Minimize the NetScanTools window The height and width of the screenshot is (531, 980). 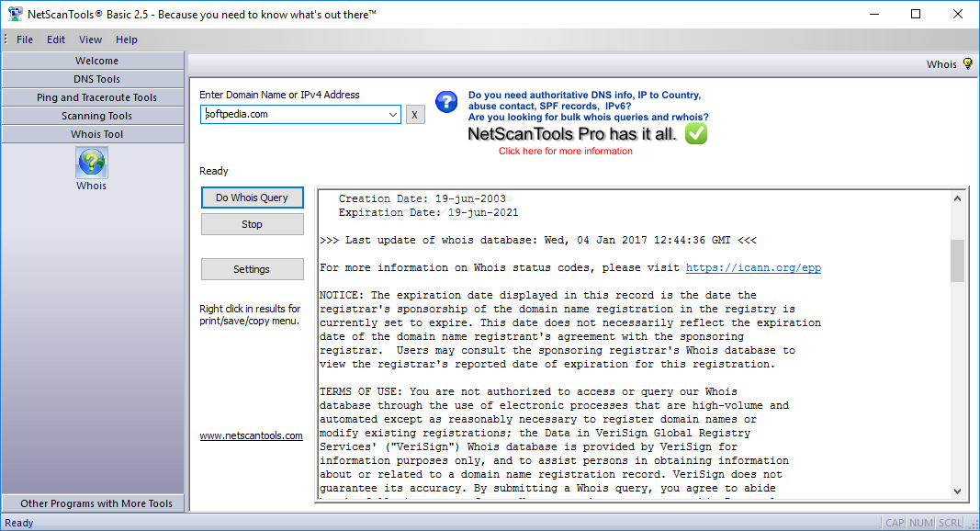(x=874, y=14)
